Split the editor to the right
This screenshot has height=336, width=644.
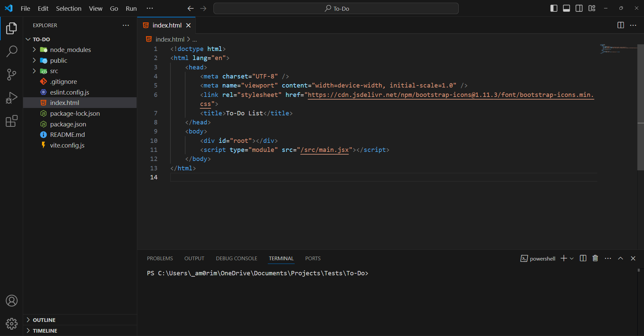621,25
